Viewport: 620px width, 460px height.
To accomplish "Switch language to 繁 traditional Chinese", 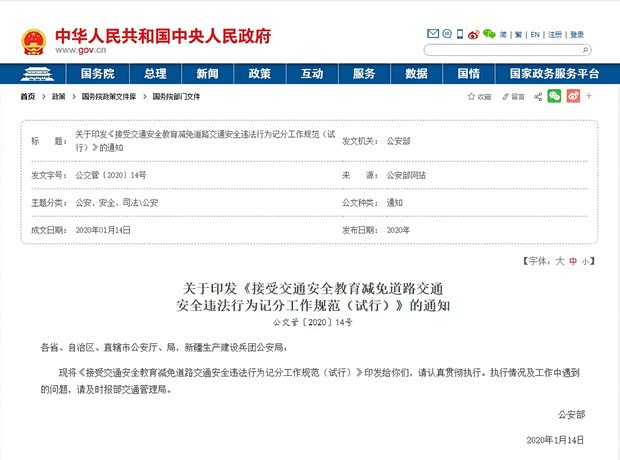I will pos(519,34).
